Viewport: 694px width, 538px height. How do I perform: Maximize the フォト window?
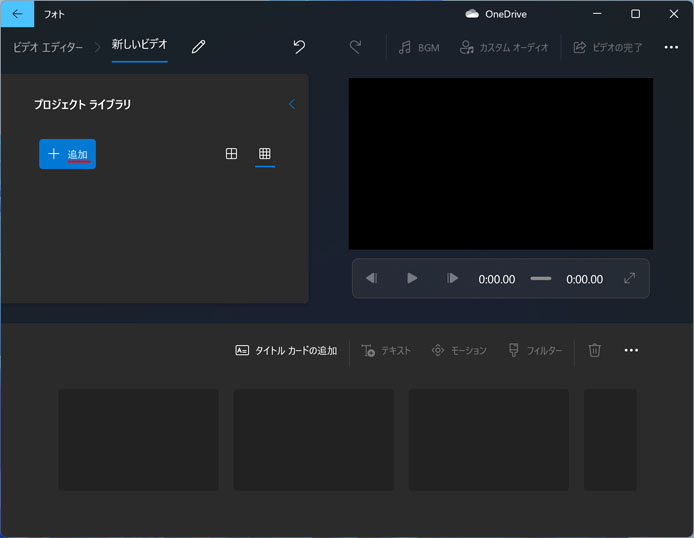(635, 14)
